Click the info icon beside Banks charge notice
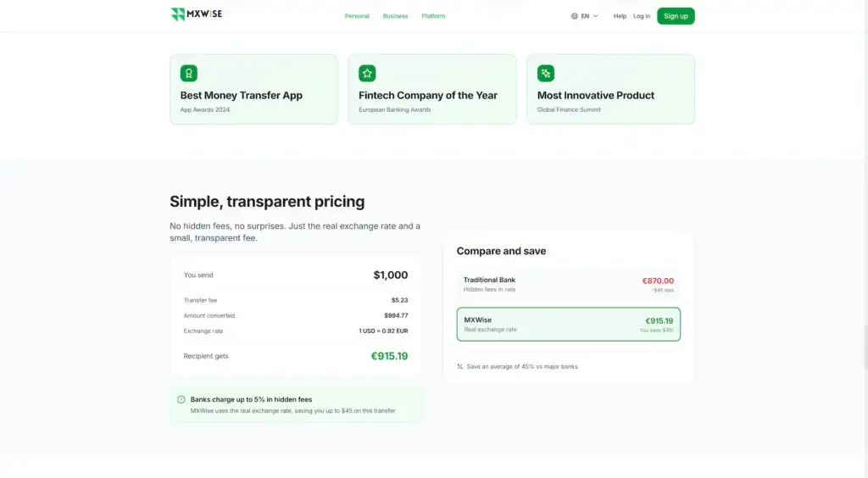This screenshot has height=478, width=868. [181, 399]
